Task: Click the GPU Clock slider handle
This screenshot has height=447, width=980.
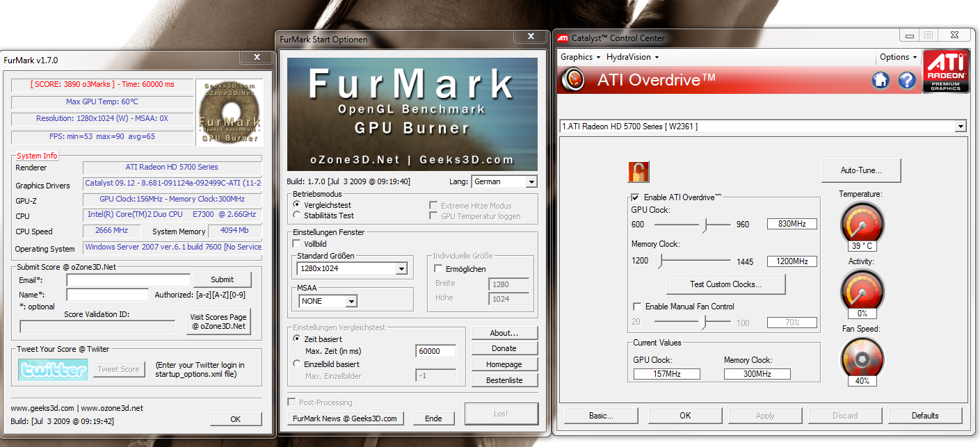Action: [x=704, y=225]
